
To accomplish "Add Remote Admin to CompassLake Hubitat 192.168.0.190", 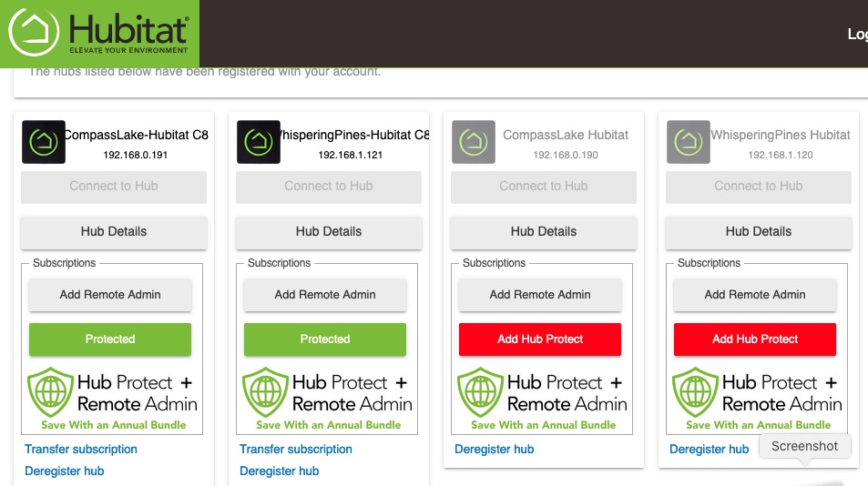I will click(x=540, y=295).
